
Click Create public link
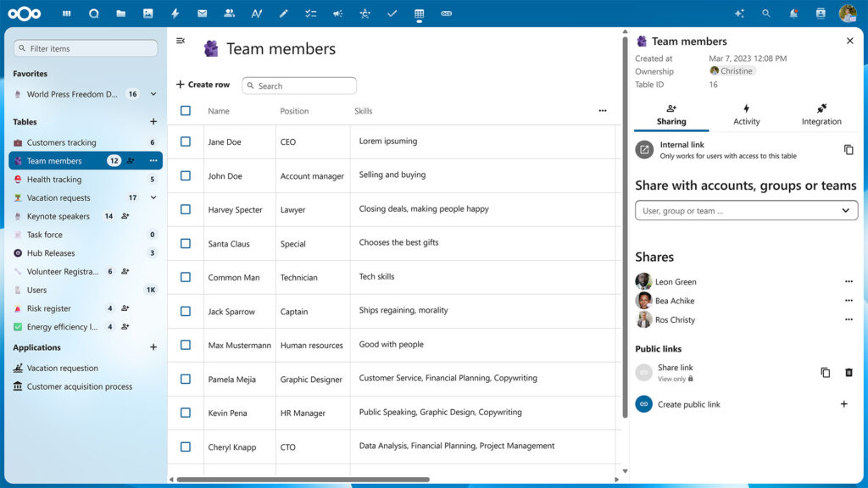point(688,404)
